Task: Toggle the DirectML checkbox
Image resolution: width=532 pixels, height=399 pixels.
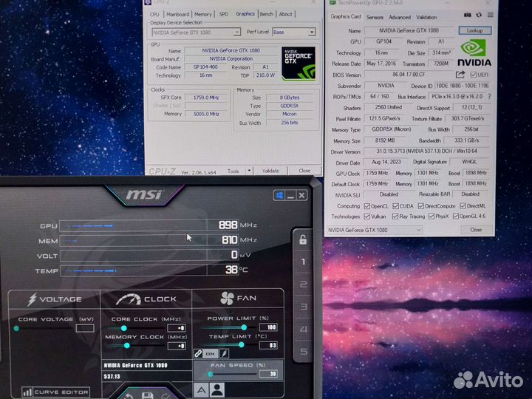Action: point(463,206)
